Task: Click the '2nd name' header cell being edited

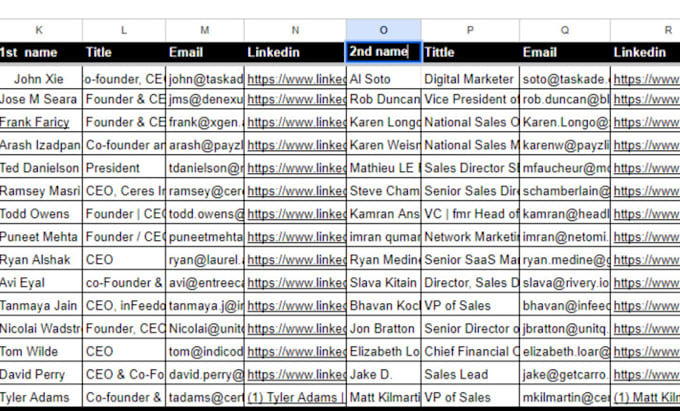Action: (x=383, y=52)
